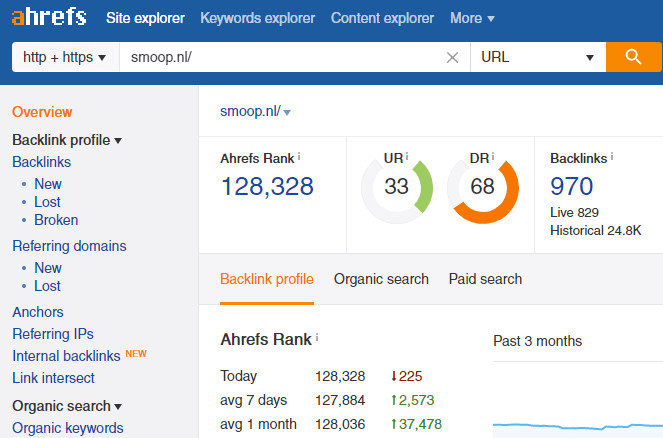The width and height of the screenshot is (663, 438).
Task: Switch to the Paid search tab
Action: pyautogui.click(x=485, y=279)
